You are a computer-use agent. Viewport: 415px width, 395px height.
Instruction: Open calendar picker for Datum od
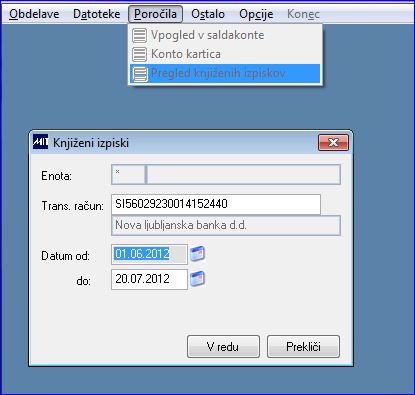pyautogui.click(x=197, y=254)
